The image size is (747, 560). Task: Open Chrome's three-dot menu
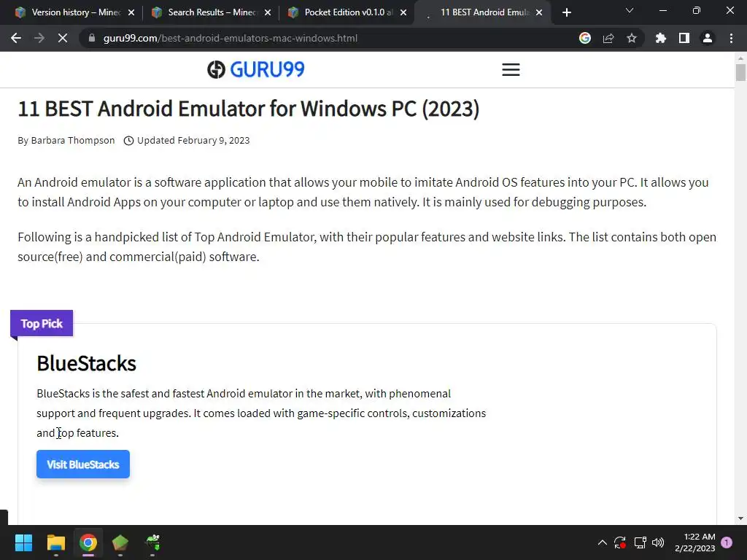point(731,38)
